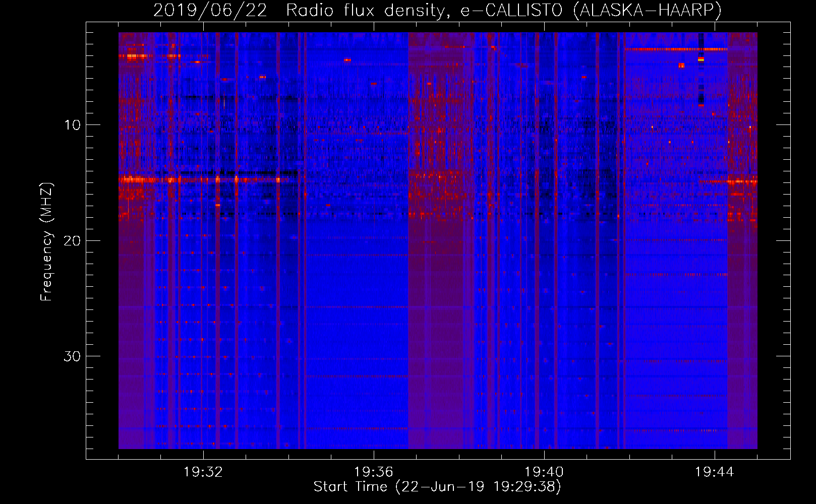Click the 19:36 time tick label

pyautogui.click(x=374, y=472)
